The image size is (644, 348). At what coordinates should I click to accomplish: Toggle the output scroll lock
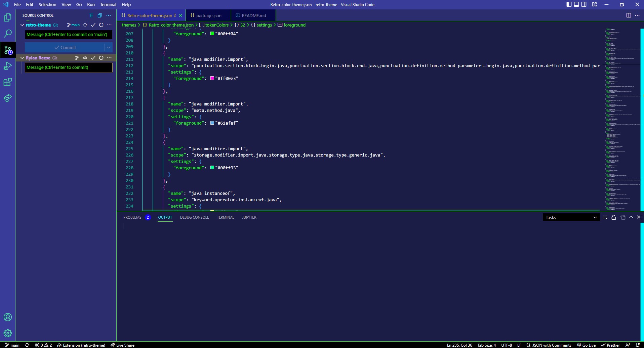click(613, 217)
